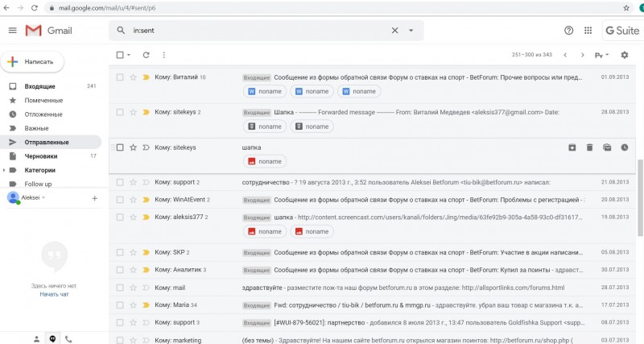Open message здравствуйте sent to mail
The image size is (644, 344).
coord(372,288)
